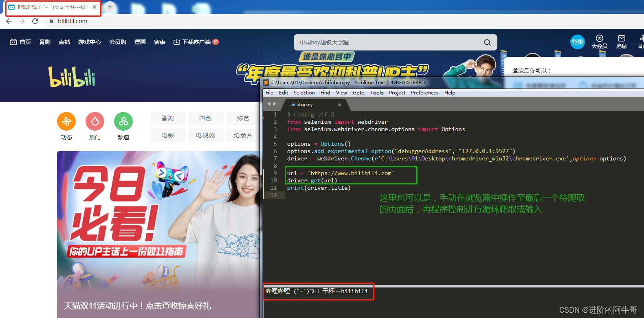Open Sublime Text Edit menu
Screen dimensions: 644x318
click(x=284, y=93)
